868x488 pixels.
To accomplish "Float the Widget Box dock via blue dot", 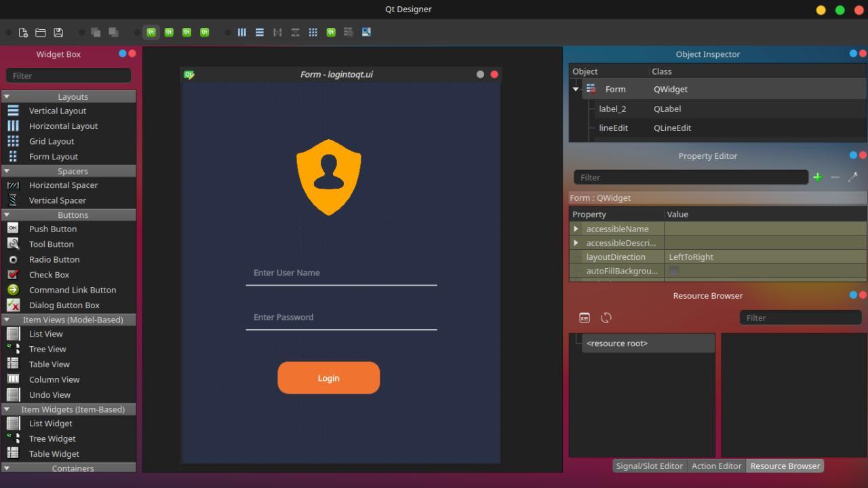I will [x=123, y=54].
